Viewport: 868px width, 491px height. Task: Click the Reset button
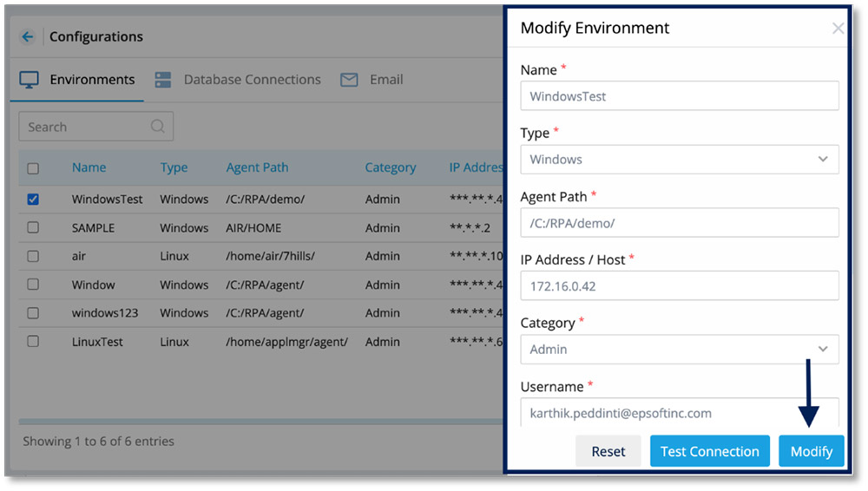608,451
